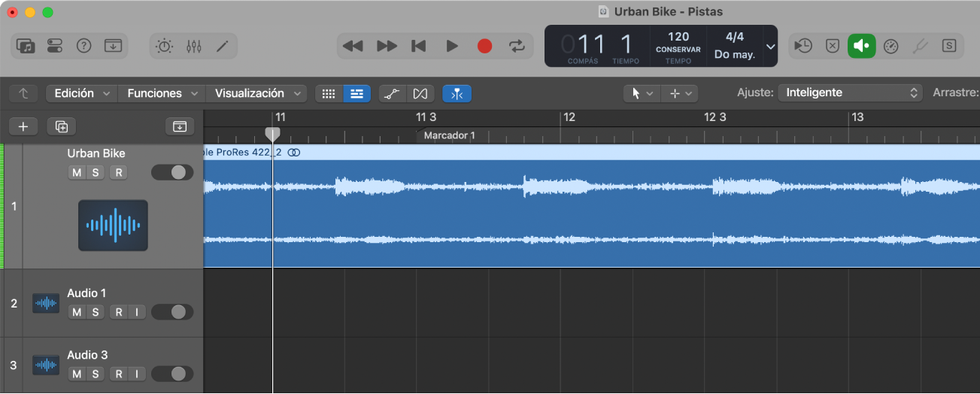Click the Marcador 1 timeline marker

pyautogui.click(x=449, y=136)
